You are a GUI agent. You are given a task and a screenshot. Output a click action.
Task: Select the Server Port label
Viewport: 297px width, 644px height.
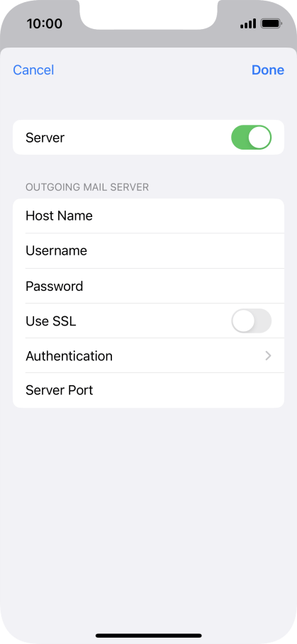[60, 390]
